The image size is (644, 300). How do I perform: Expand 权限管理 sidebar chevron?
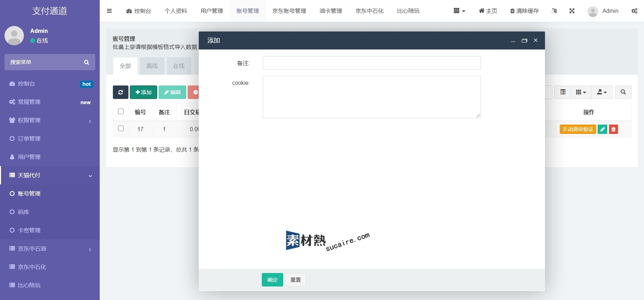[90, 121]
